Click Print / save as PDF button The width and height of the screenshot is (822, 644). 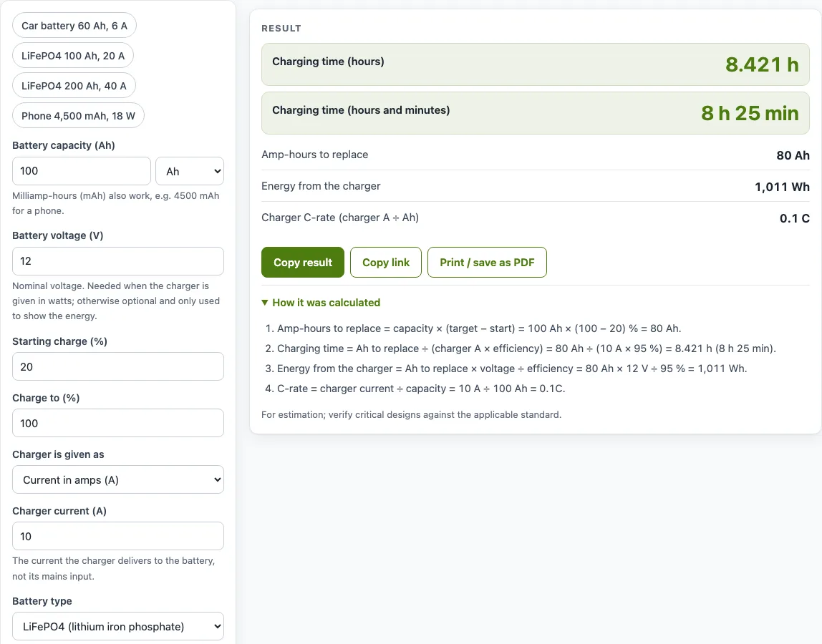487,263
